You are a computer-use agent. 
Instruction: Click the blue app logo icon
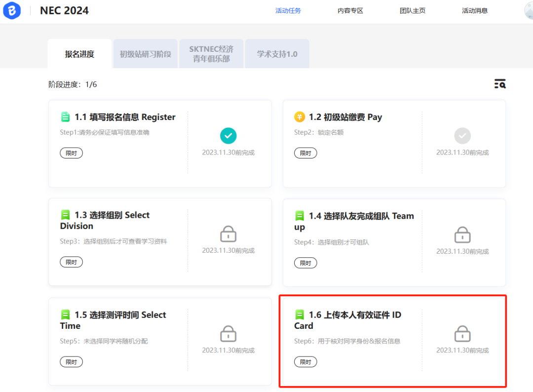[x=12, y=10]
